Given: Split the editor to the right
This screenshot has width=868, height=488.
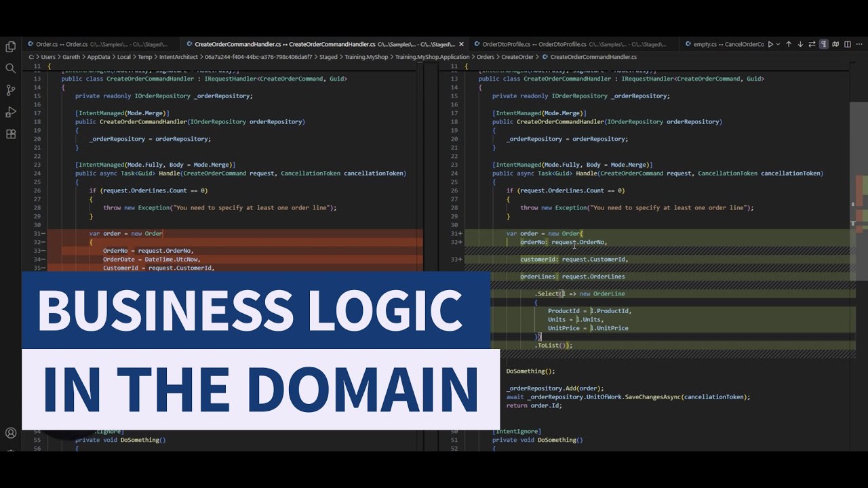Looking at the screenshot, I should [848, 44].
